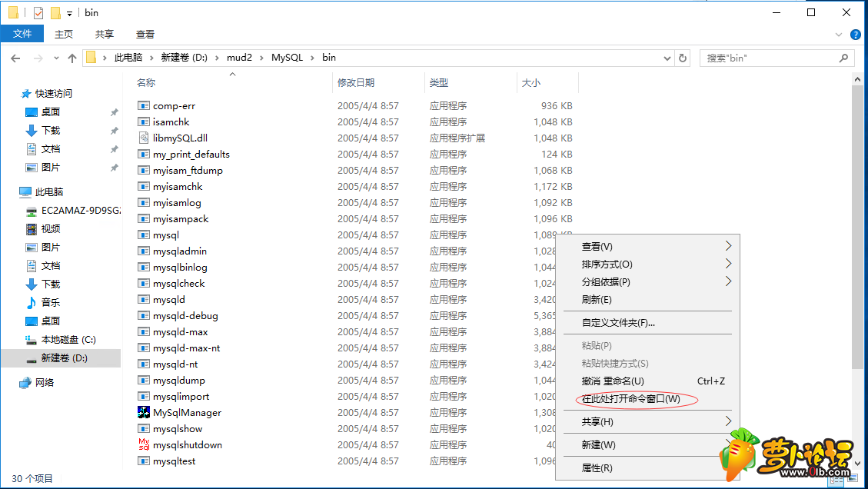Click the search magnifier icon
The width and height of the screenshot is (868, 489).
tap(843, 58)
